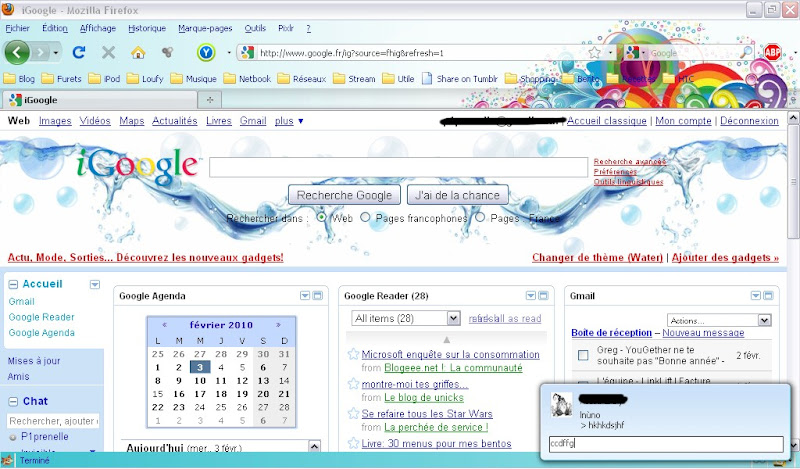Select the Pages francophones radio button
Viewport: 800px width, 469px height.
point(365,217)
